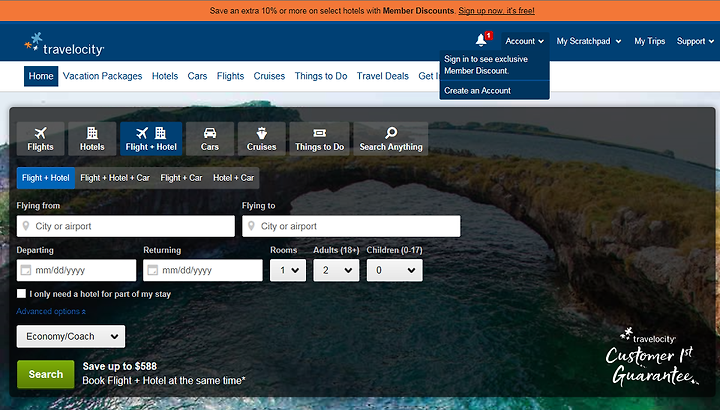The image size is (720, 410).
Task: Select Flight + Car package option
Action: (181, 178)
